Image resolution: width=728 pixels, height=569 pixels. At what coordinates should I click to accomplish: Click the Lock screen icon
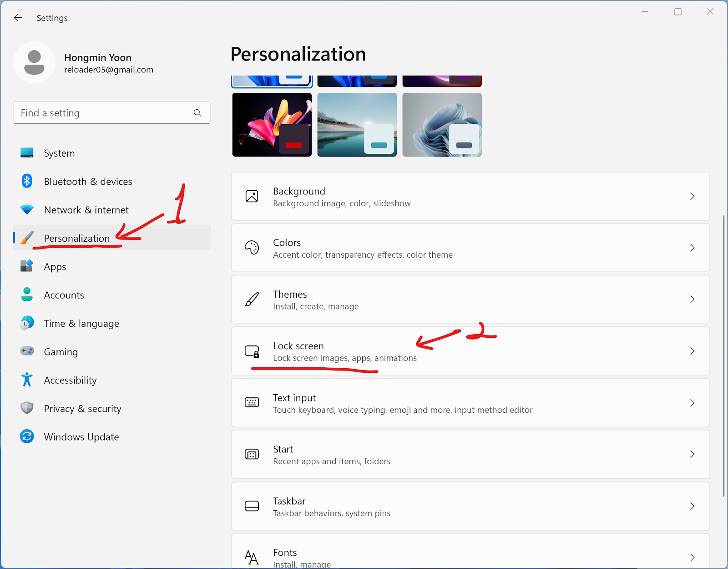pyautogui.click(x=252, y=351)
